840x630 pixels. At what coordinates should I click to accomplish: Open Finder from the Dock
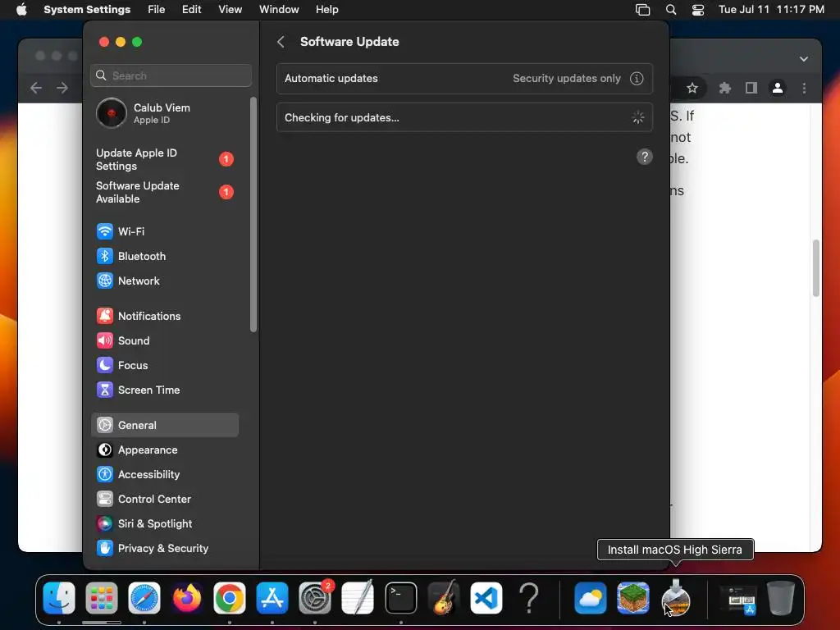[x=59, y=598]
